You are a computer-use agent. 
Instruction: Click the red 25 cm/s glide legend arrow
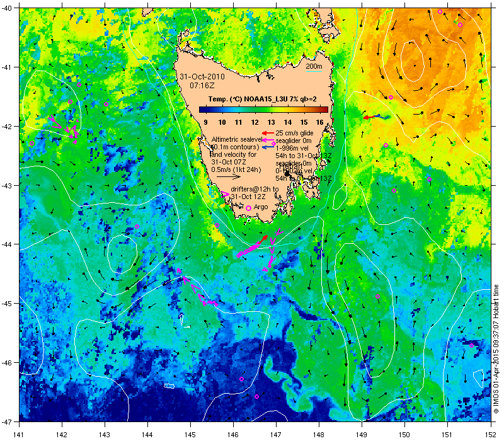[268, 133]
